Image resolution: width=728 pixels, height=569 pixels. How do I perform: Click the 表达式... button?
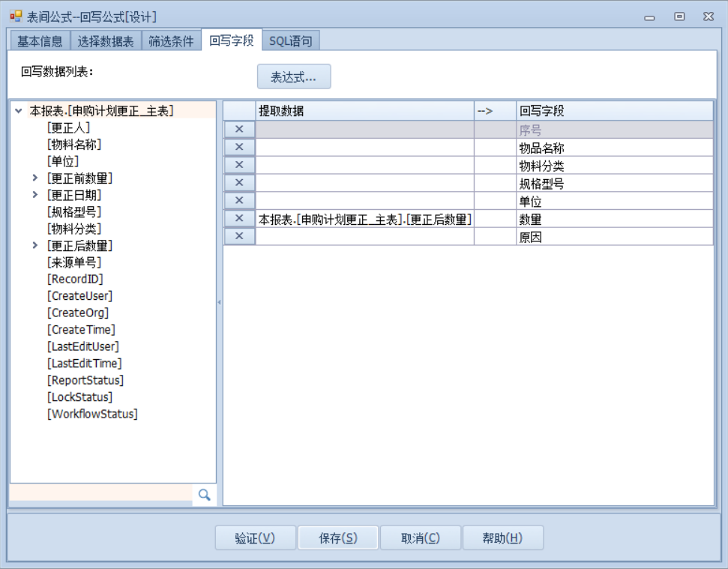293,76
